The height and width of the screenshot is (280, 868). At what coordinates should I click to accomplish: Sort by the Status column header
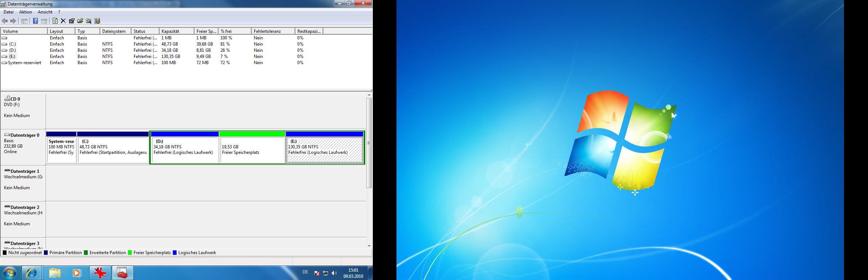[x=145, y=31]
